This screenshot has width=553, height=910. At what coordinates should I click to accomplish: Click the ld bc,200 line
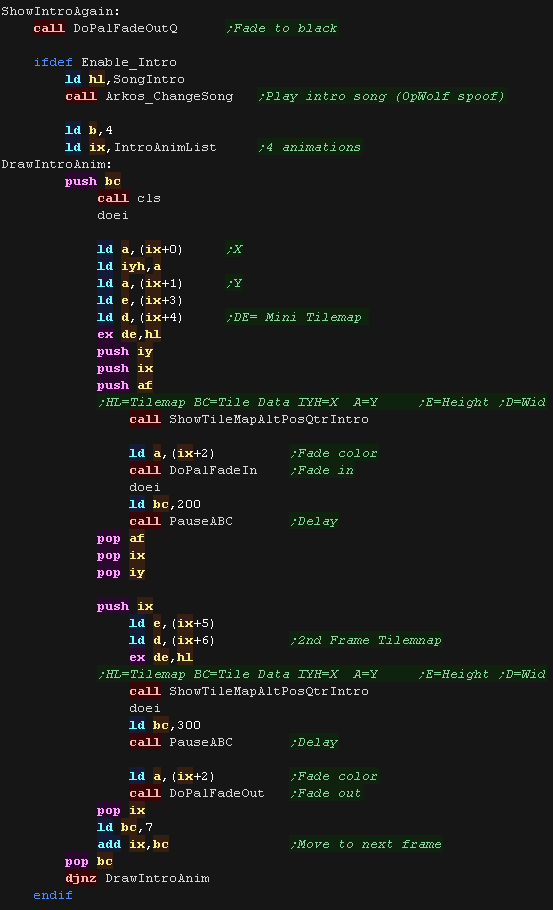click(165, 504)
